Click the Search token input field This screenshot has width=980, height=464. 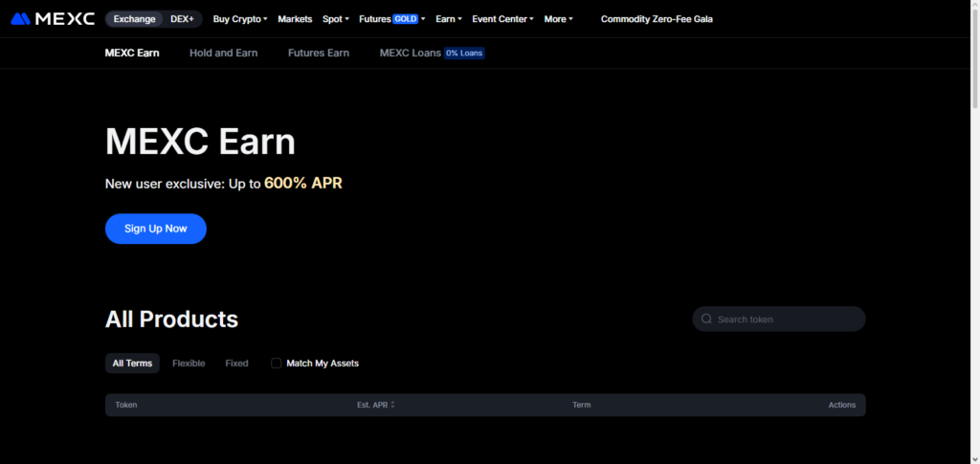779,319
